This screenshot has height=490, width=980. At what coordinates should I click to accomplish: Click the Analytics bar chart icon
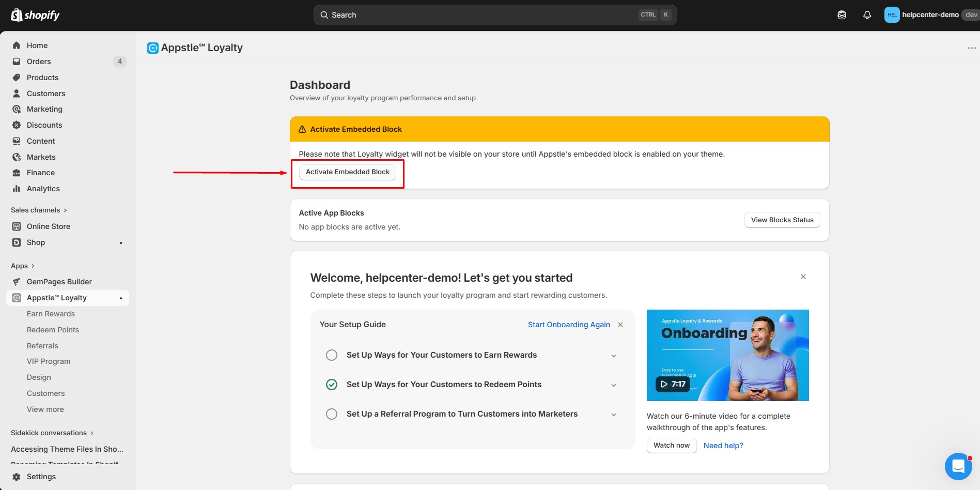17,189
